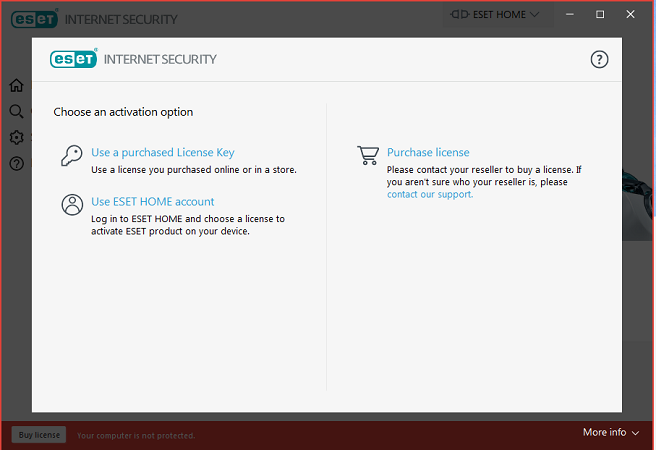The image size is (656, 450).
Task: Click 'Use a license you purchased online' description
Action: [194, 170]
